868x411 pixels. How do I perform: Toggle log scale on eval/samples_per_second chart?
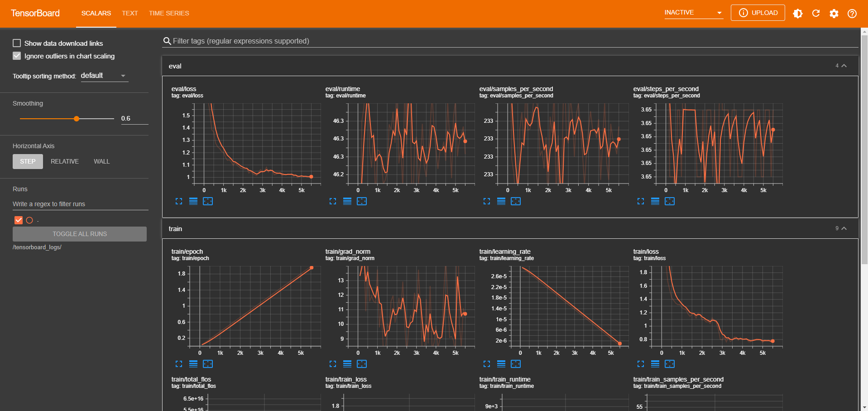pos(501,201)
